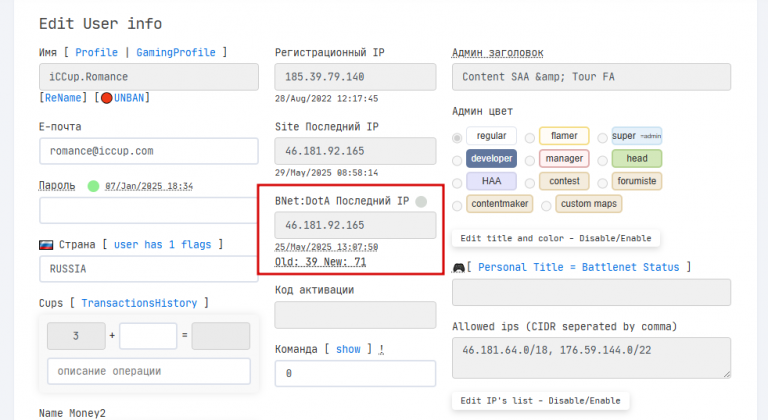This screenshot has width=768, height=420.
Task: Click the Команда field with value 0
Action: coord(355,373)
